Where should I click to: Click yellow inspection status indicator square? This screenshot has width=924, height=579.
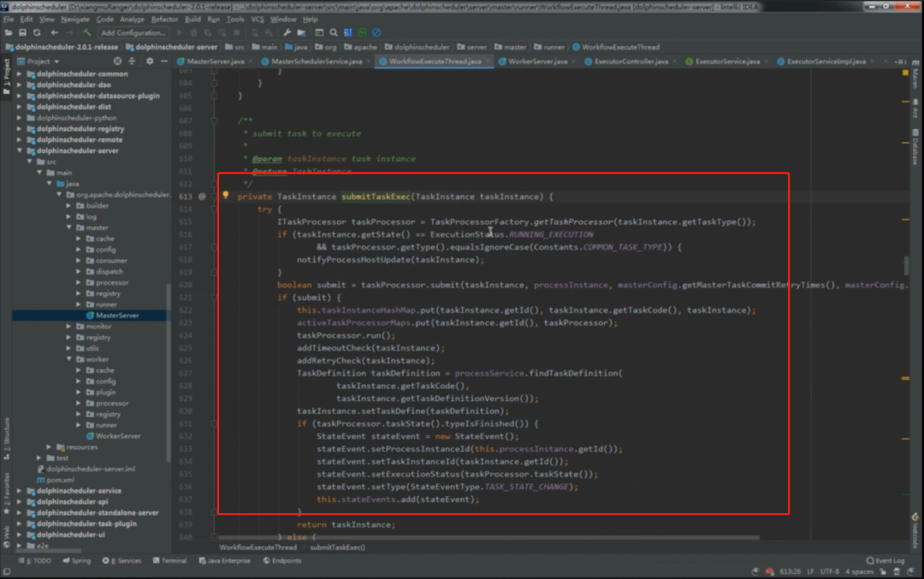(x=906, y=73)
